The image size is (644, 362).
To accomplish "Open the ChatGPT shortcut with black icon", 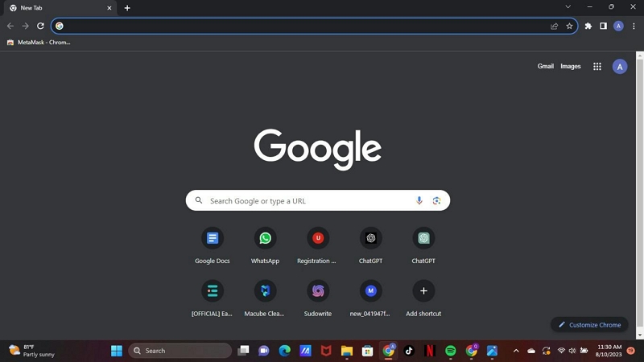I will pos(371,245).
